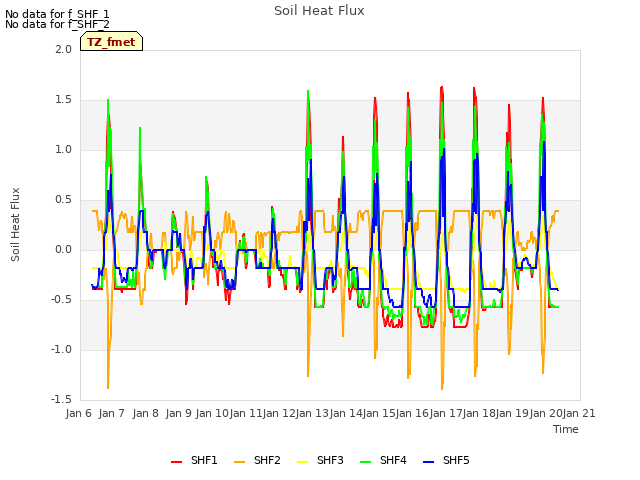Click the SHF5 legend label
The width and height of the screenshot is (640, 480).
tap(456, 460)
